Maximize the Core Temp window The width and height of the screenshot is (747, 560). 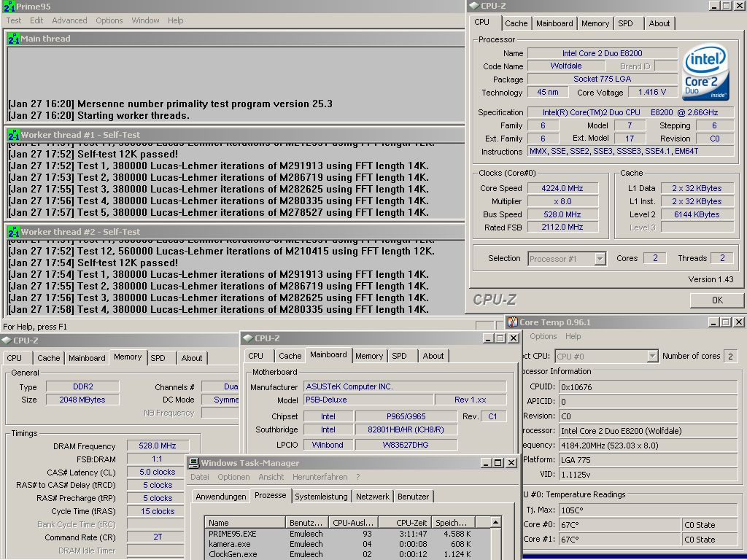(x=726, y=322)
